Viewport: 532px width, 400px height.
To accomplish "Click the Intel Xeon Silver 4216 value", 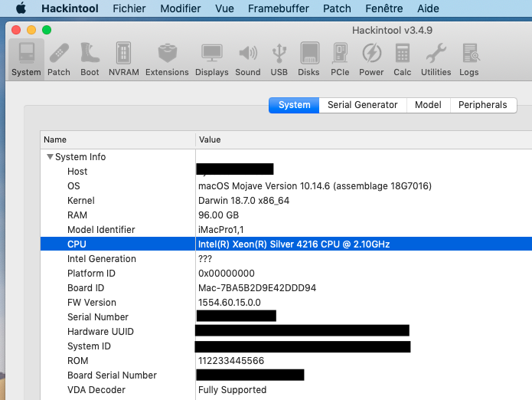I will tap(294, 244).
